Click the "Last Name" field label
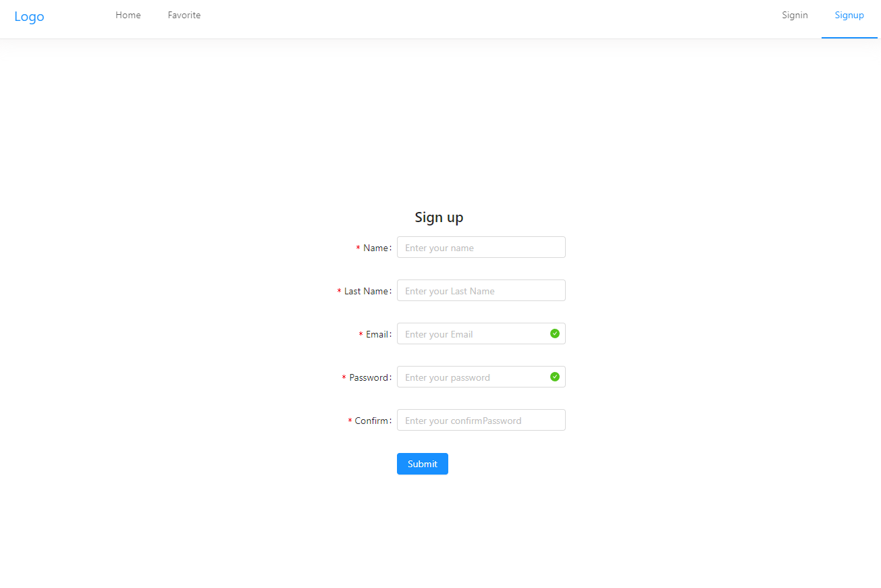Image resolution: width=881 pixels, height=588 pixels. 367,291
